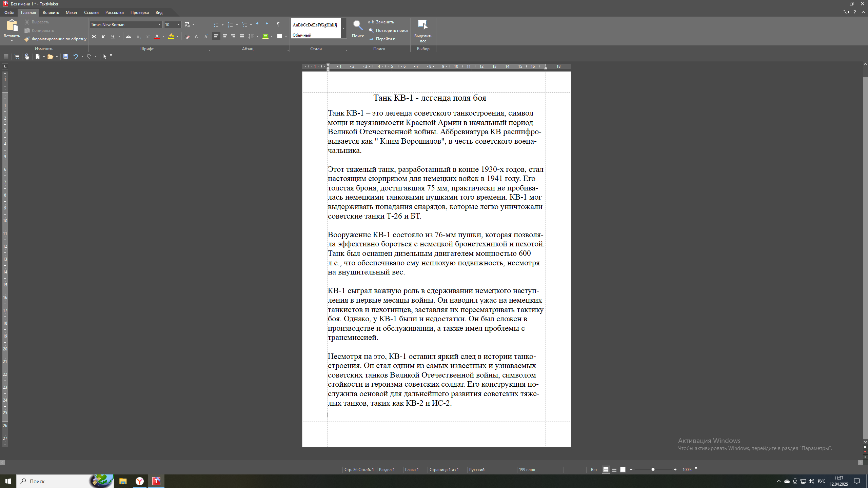Toggle left text alignment
The height and width of the screenshot is (488, 868).
(216, 36)
